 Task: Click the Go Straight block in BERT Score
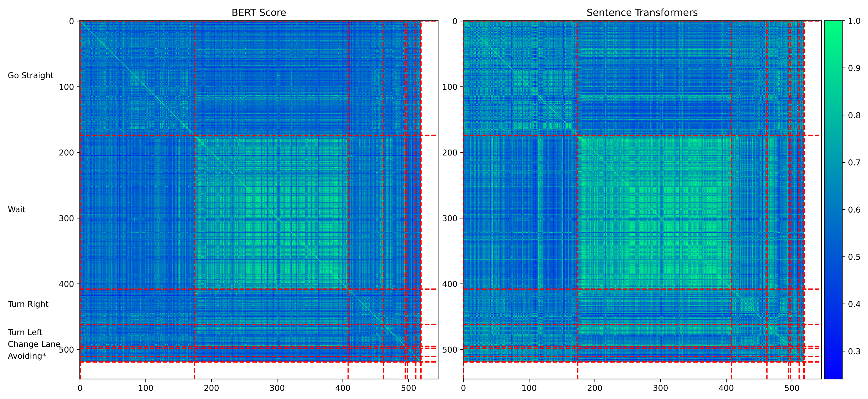click(137, 78)
